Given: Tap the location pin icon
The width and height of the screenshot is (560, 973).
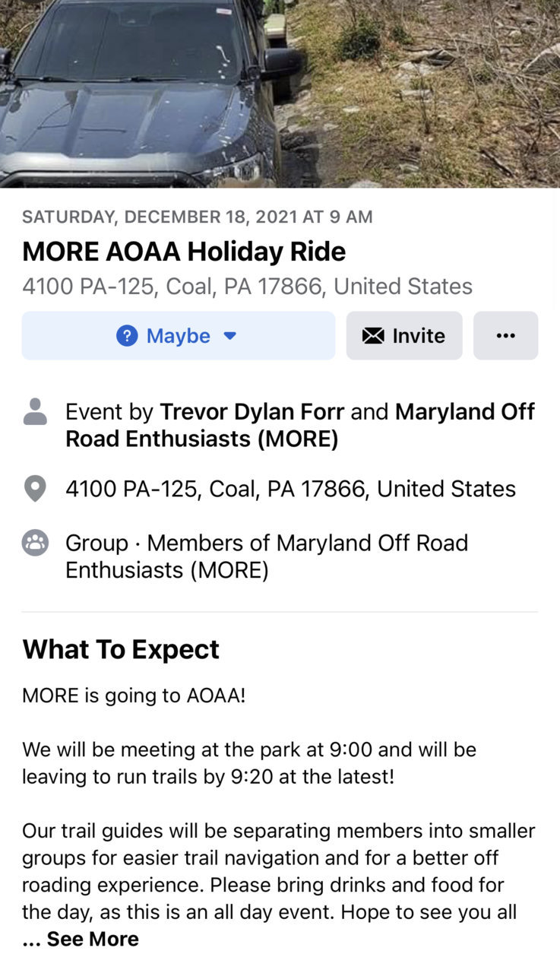Looking at the screenshot, I should pyautogui.click(x=35, y=489).
